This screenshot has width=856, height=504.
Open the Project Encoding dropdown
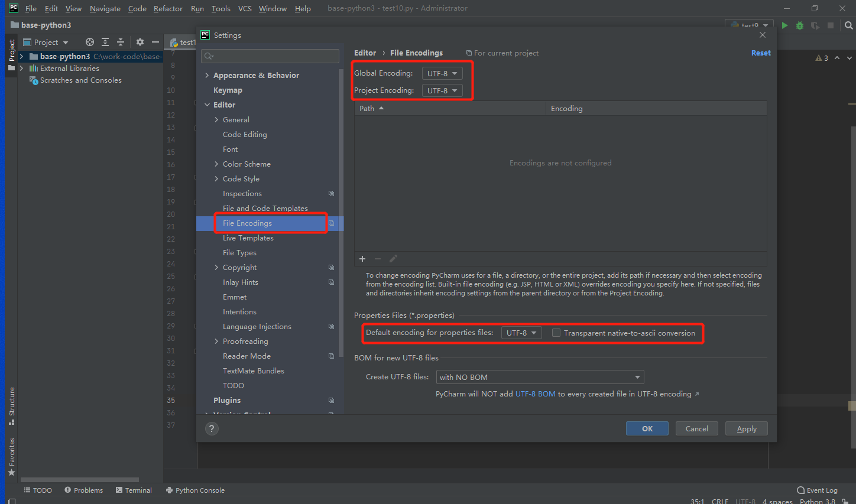[442, 90]
